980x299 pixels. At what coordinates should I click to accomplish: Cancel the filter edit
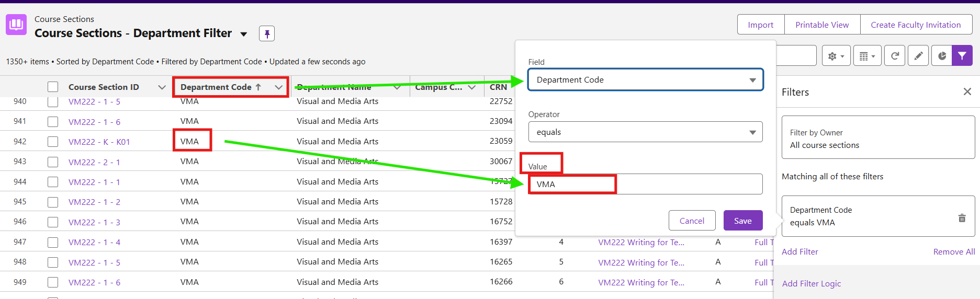[x=692, y=221]
